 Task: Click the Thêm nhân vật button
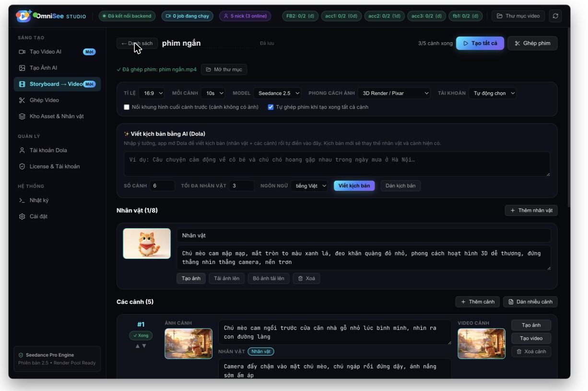pyautogui.click(x=531, y=210)
